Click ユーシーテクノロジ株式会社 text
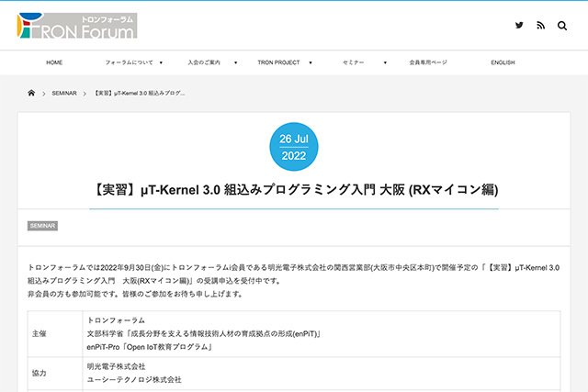This screenshot has height=392, width=588. coord(134,380)
